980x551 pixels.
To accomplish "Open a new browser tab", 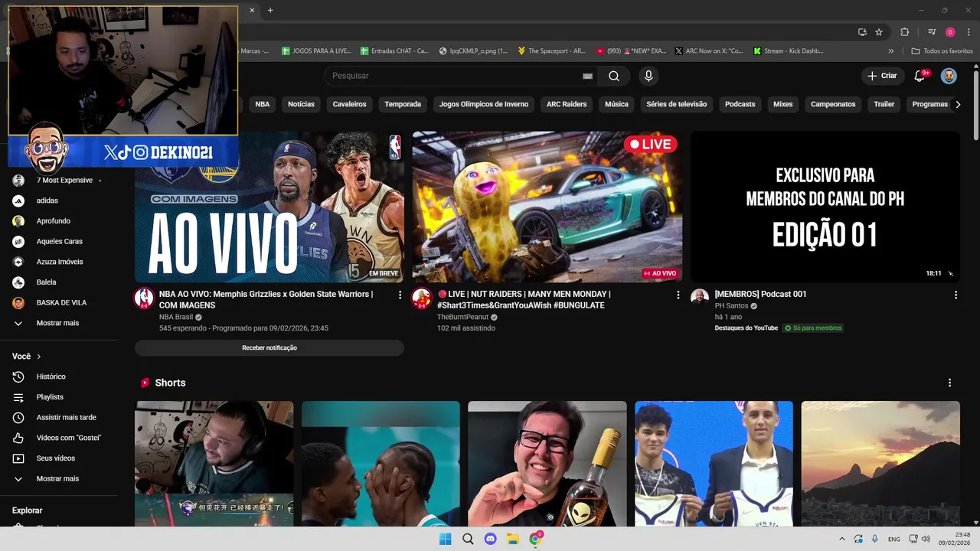I will click(270, 10).
